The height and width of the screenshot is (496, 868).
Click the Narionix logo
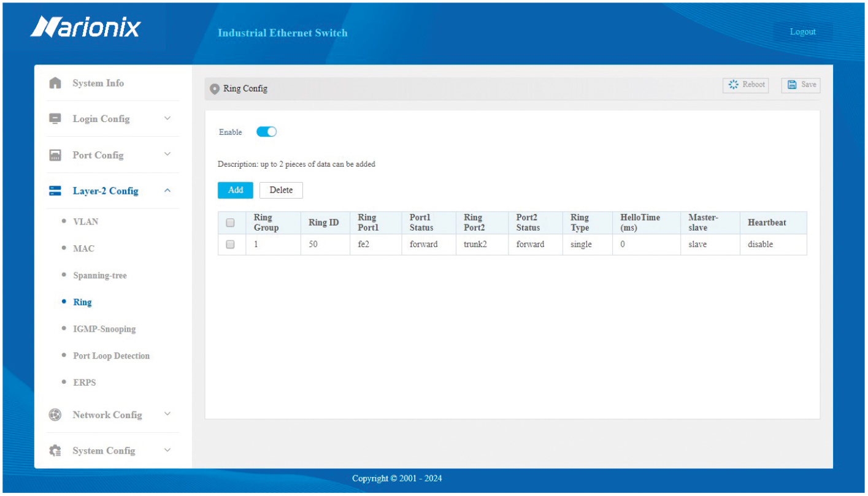coord(85,28)
